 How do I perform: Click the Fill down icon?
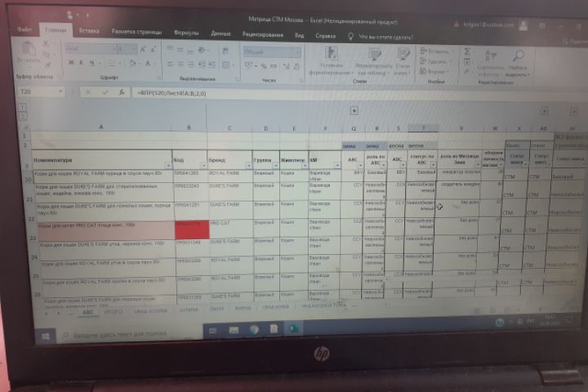(x=467, y=61)
